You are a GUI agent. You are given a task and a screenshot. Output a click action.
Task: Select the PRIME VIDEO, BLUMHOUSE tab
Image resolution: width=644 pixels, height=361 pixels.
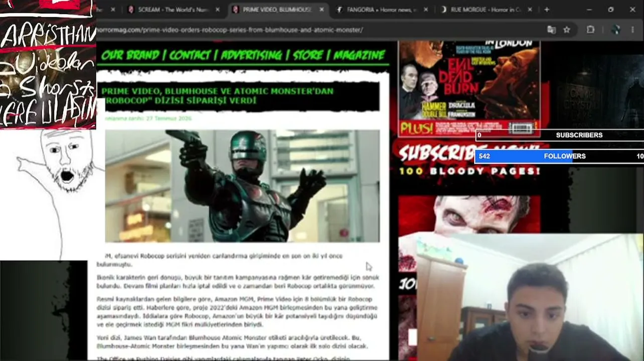tap(277, 10)
